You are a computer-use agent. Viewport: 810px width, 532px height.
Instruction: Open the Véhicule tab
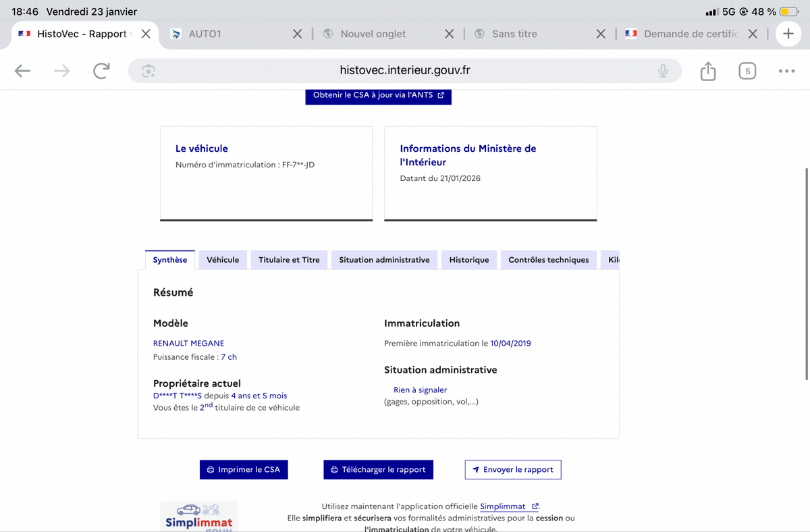coord(223,260)
